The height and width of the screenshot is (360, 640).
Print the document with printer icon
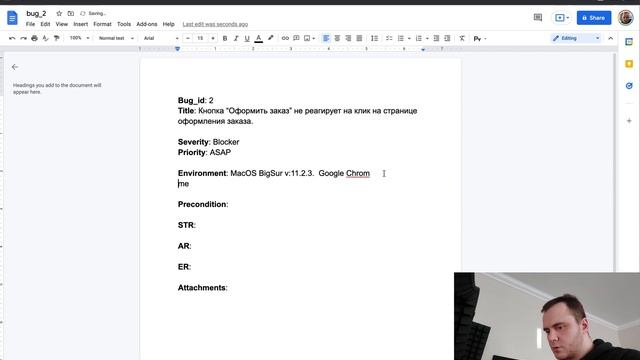pos(34,38)
